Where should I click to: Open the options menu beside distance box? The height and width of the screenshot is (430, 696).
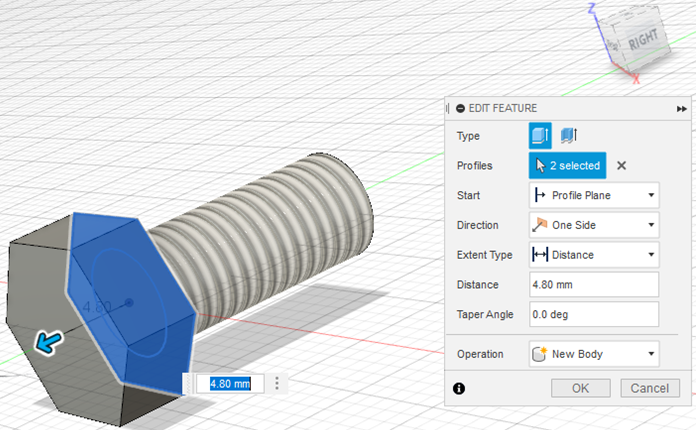[277, 383]
